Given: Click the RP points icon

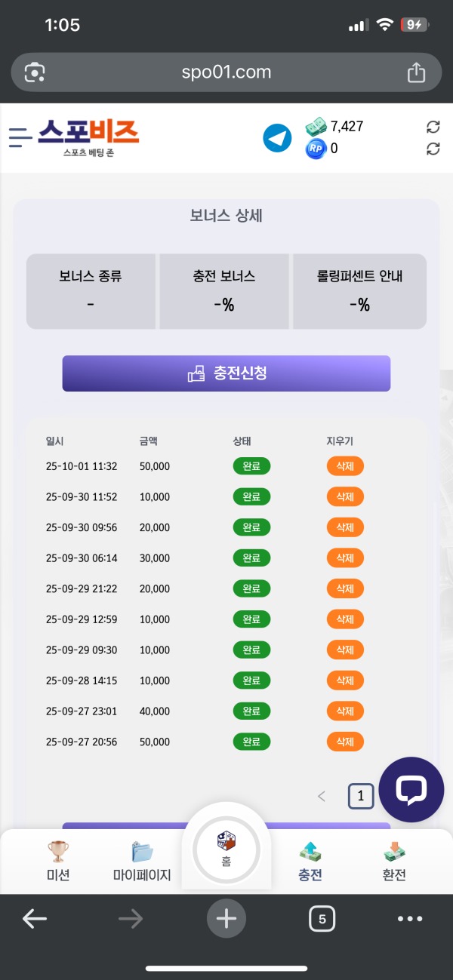Looking at the screenshot, I should (316, 148).
